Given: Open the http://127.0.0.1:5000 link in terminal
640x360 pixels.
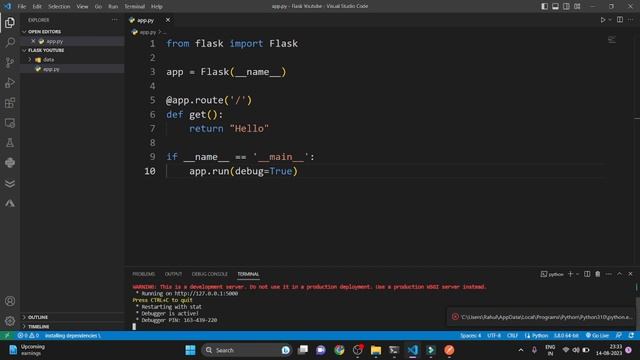Looking at the screenshot, I should point(206,293).
